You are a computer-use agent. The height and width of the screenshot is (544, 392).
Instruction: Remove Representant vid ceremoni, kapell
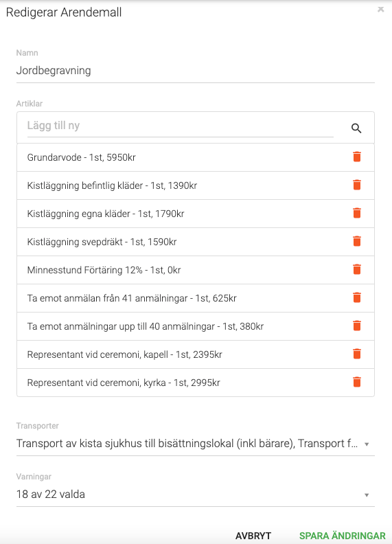pos(356,354)
